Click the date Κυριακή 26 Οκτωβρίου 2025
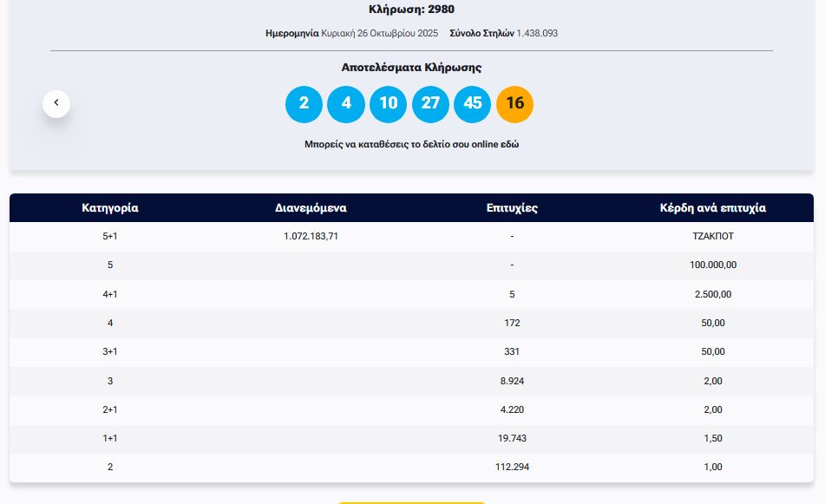The image size is (825, 504). point(381,33)
